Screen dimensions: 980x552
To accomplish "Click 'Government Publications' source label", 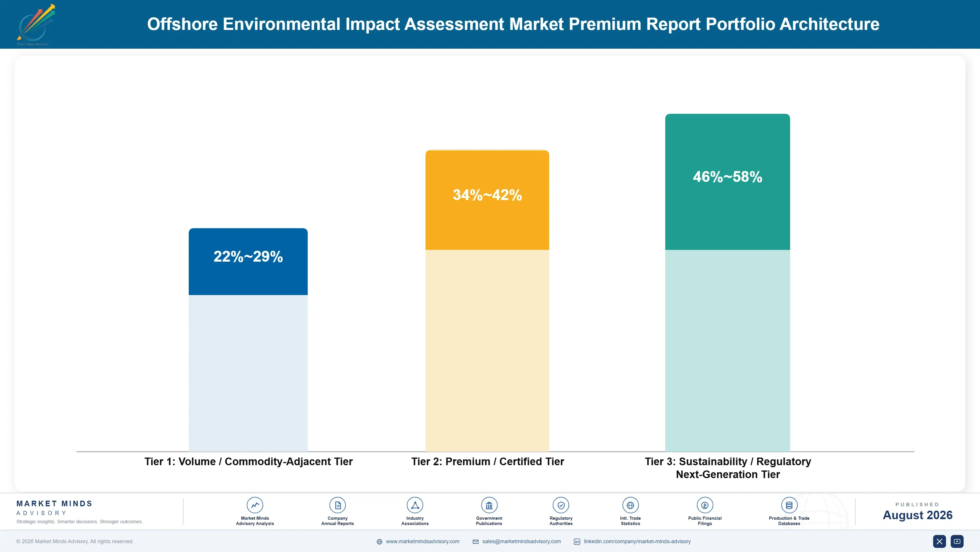I will [x=489, y=521].
